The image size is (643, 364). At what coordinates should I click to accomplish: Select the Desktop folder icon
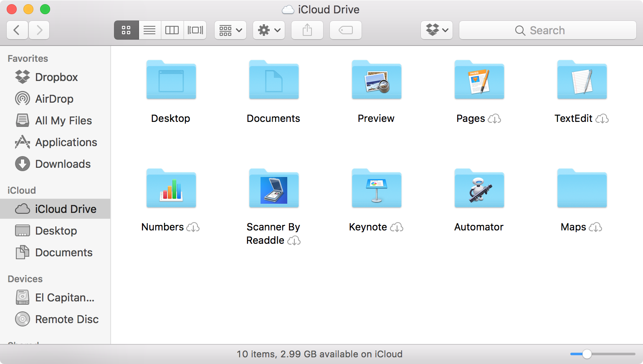(x=171, y=80)
